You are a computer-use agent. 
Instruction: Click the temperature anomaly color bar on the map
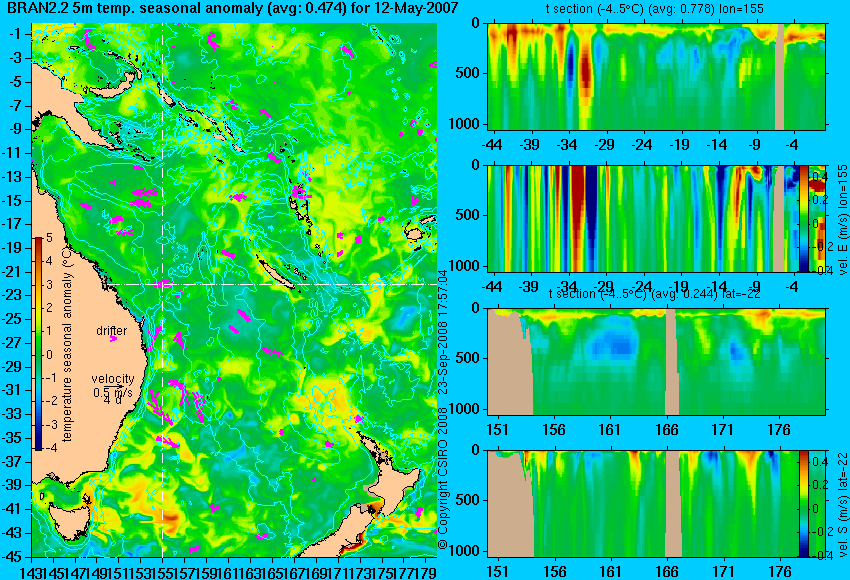click(x=39, y=344)
